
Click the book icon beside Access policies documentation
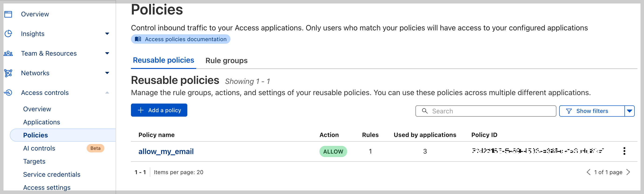click(138, 39)
